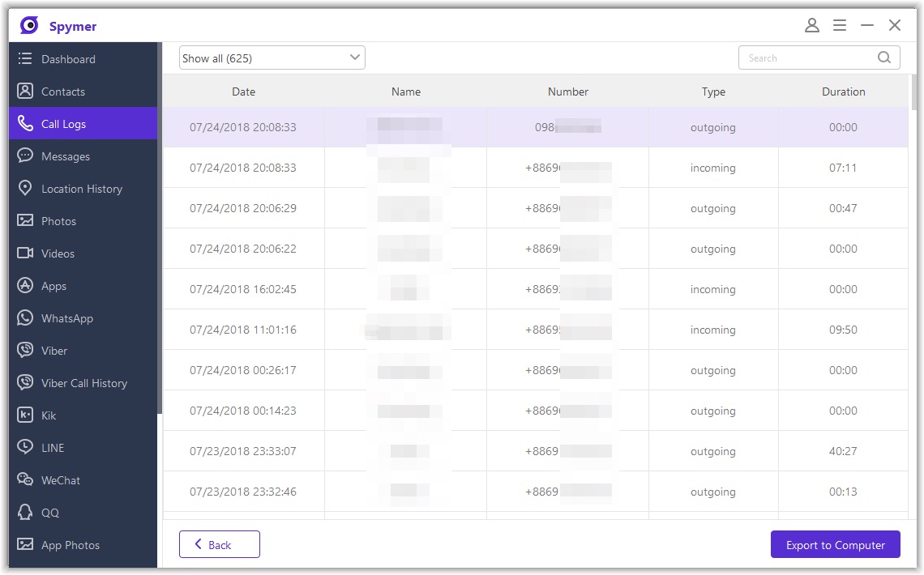Click duration value 09:50
This screenshot has height=575, width=924.
click(x=843, y=330)
